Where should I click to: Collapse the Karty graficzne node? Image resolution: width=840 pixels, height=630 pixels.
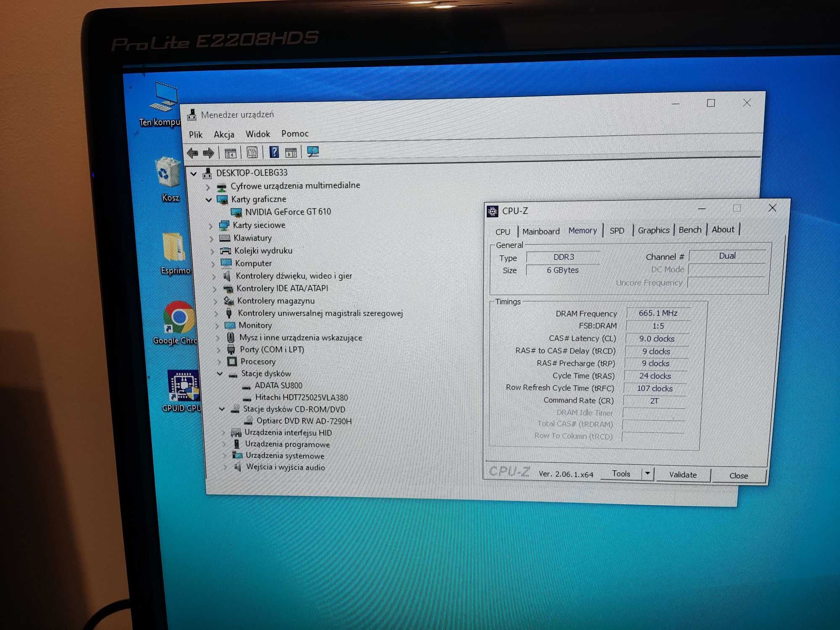(209, 200)
